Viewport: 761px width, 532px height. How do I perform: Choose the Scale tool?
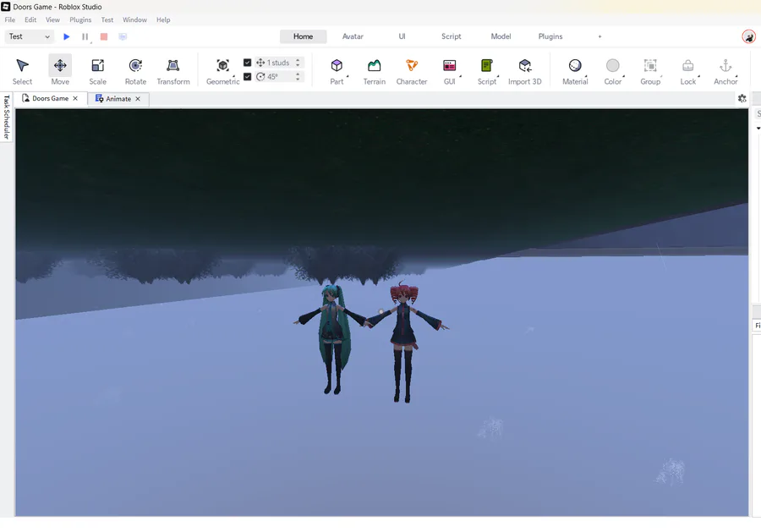click(97, 71)
